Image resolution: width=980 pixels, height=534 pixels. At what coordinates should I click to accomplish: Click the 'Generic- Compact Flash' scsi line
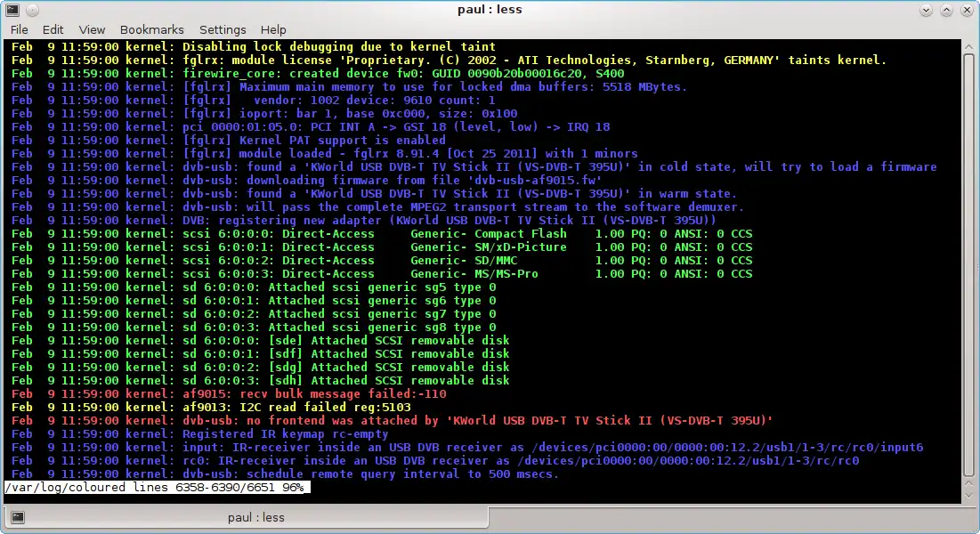[382, 233]
